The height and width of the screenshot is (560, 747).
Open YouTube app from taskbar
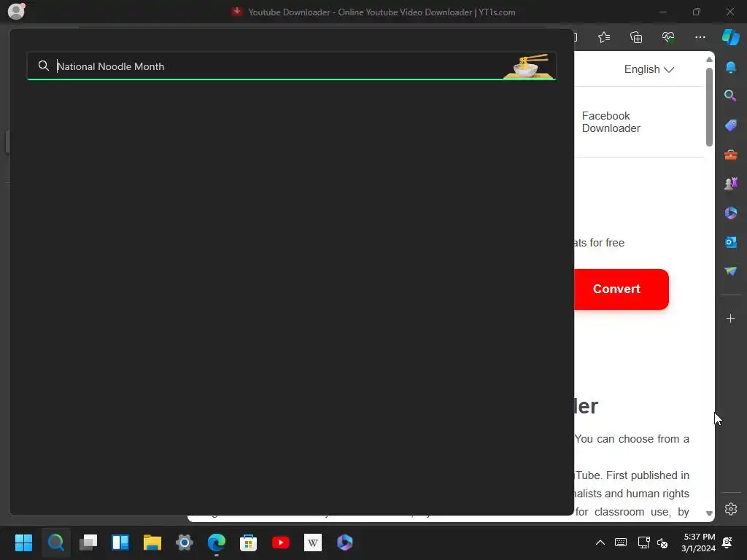point(281,542)
